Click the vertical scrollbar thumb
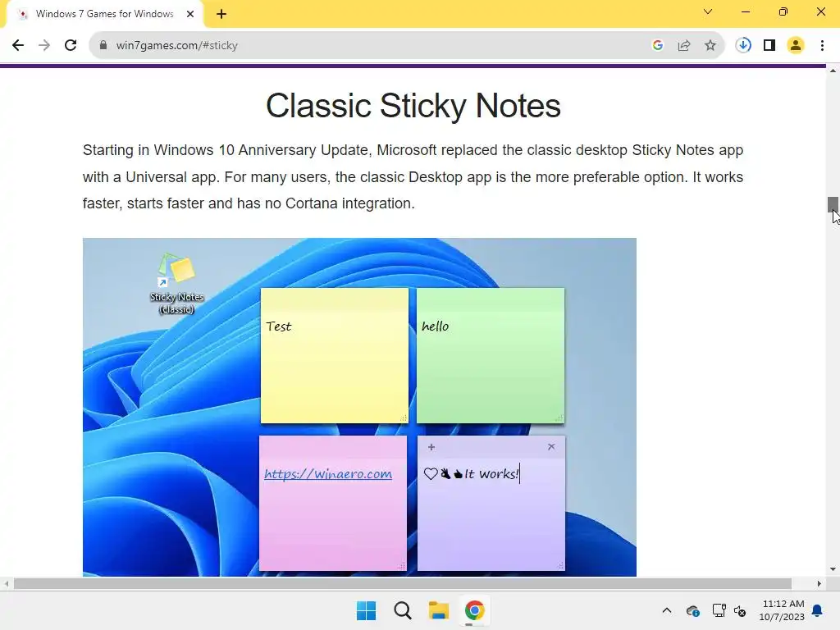Screen dimensions: 840x630 click(x=833, y=204)
